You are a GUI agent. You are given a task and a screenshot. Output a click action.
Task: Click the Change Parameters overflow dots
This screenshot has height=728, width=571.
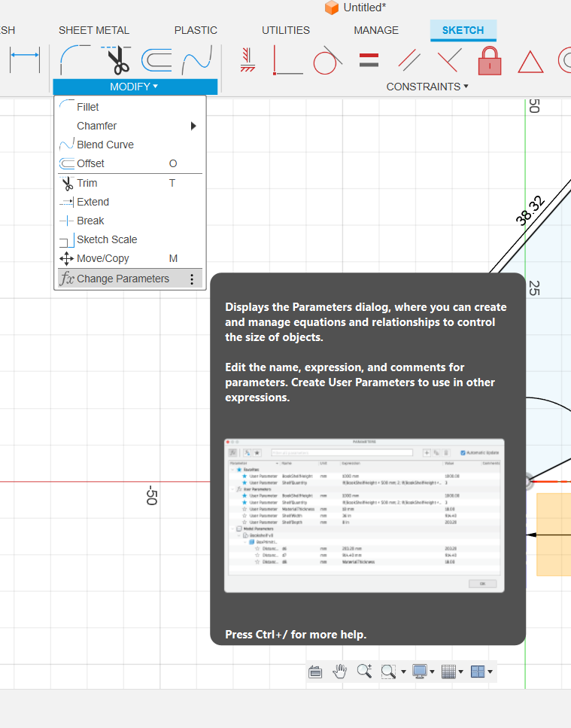coord(192,279)
